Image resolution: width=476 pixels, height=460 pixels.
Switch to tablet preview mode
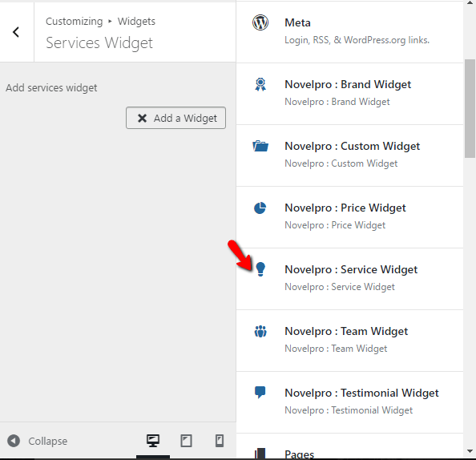(186, 441)
